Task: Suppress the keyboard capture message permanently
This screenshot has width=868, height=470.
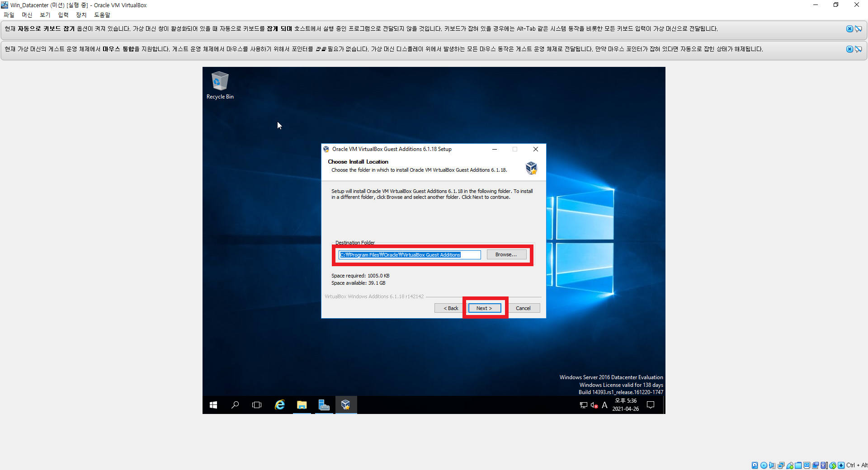Action: click(858, 29)
